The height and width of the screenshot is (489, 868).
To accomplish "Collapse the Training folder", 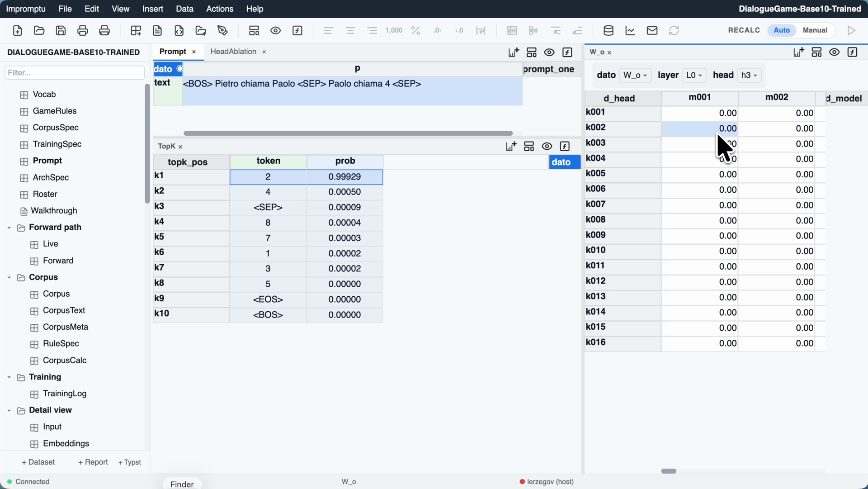I will 9,377.
